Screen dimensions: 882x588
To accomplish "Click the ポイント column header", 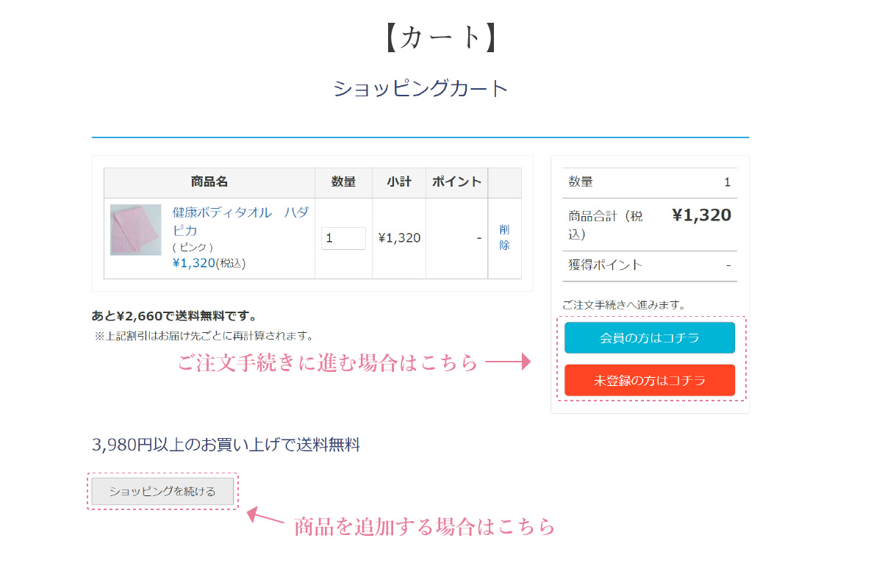I will tap(456, 182).
